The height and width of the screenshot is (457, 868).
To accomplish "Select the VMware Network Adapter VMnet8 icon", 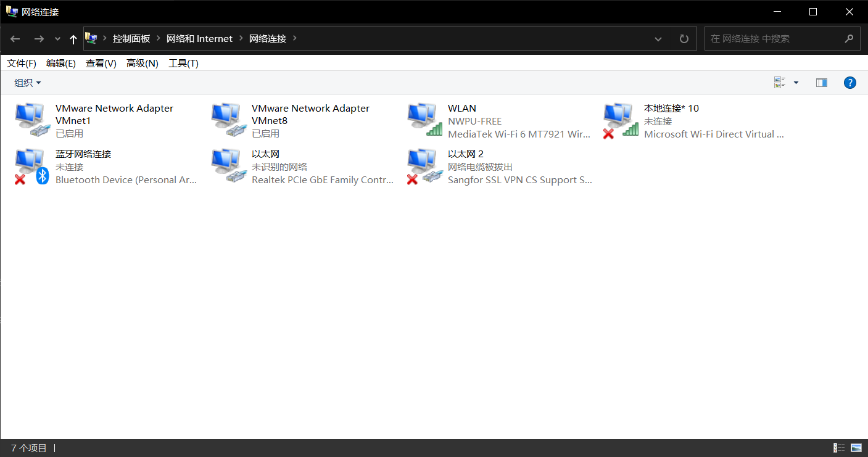I will pyautogui.click(x=228, y=120).
